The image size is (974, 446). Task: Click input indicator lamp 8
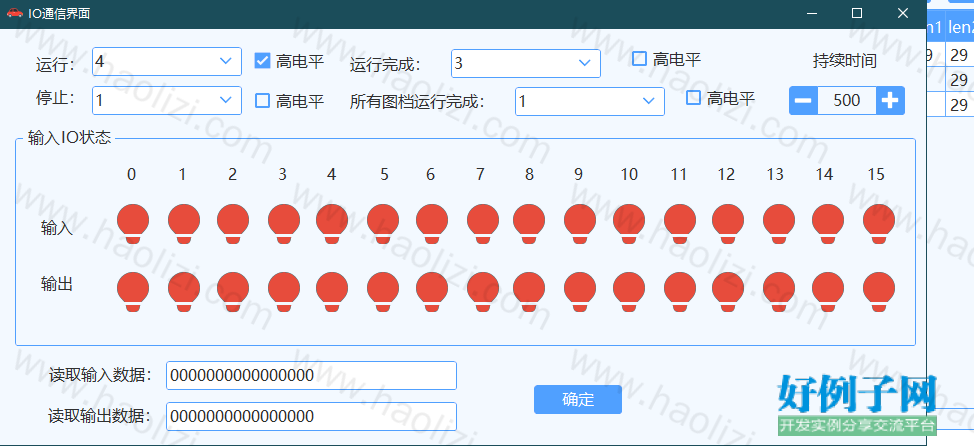tap(529, 224)
